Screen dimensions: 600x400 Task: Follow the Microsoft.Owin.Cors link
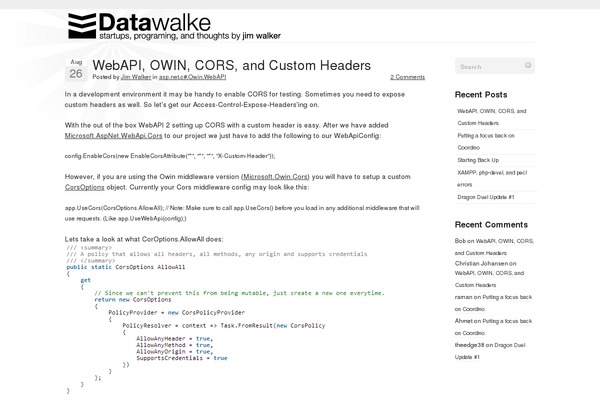pyautogui.click(x=276, y=177)
